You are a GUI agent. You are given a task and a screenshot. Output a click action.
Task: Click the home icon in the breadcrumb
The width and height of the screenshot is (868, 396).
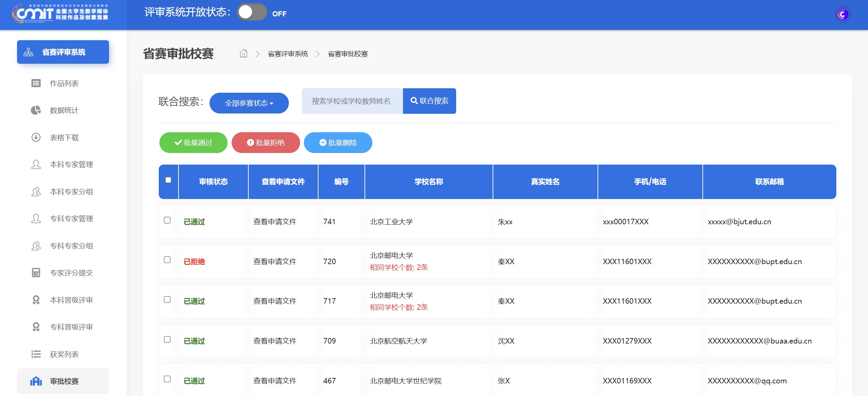coord(243,54)
